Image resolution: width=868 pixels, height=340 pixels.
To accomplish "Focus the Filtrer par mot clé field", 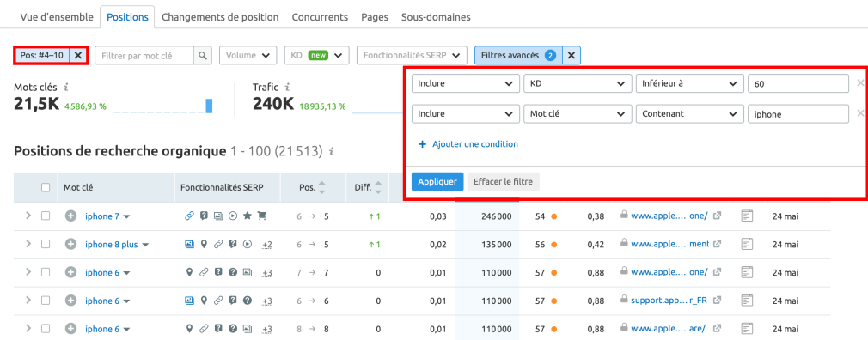I will pos(144,55).
